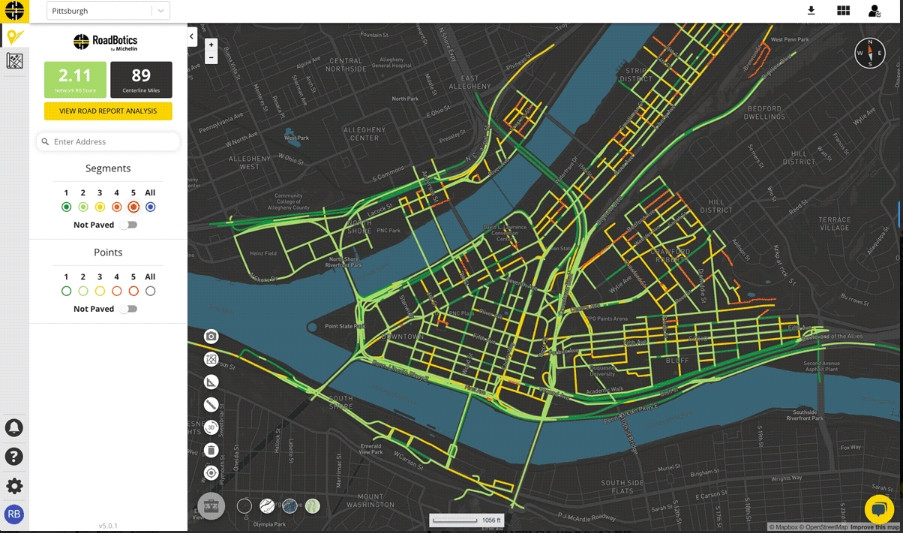Open the apps grid icon
The width and height of the screenshot is (903, 533).
point(843,11)
